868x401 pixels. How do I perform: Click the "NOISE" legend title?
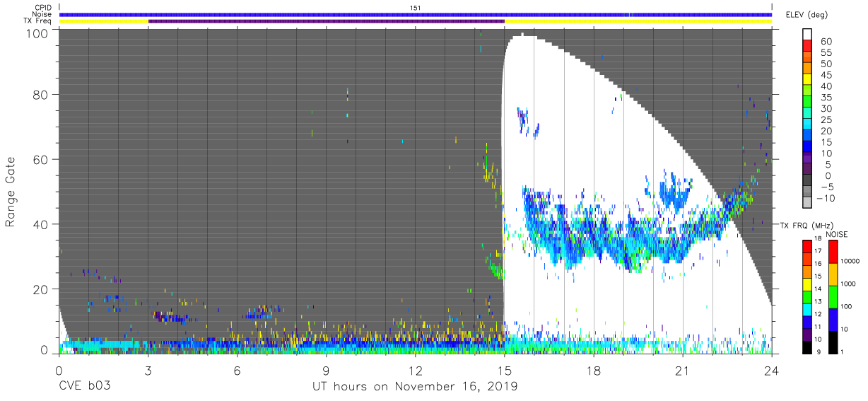point(836,234)
